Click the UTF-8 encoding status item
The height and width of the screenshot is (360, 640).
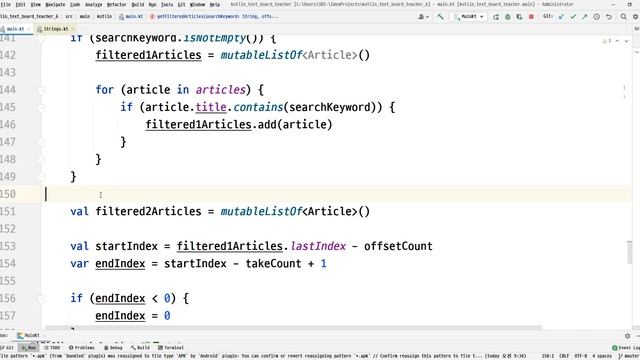click(580, 356)
